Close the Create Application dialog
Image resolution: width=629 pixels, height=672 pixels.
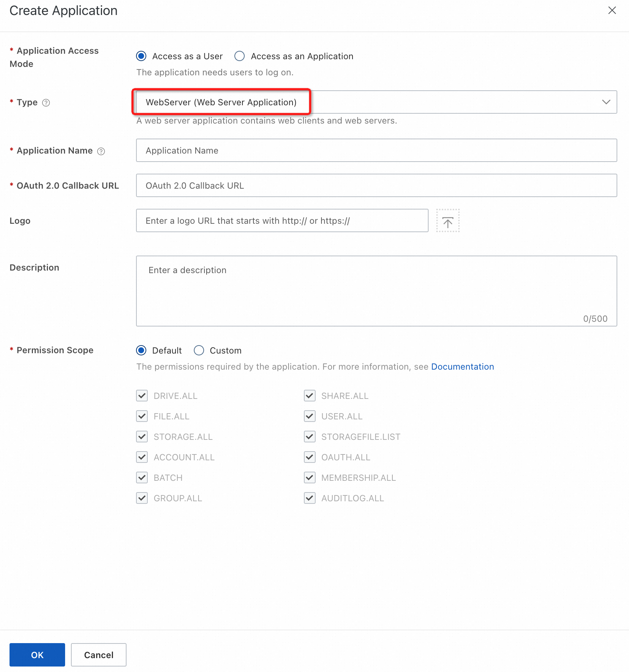pyautogui.click(x=612, y=11)
